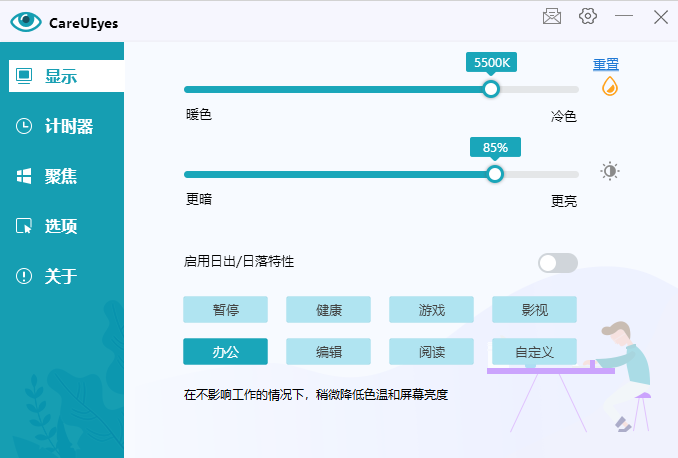Click the 重置 reset link
The width and height of the screenshot is (678, 458).
tap(606, 64)
